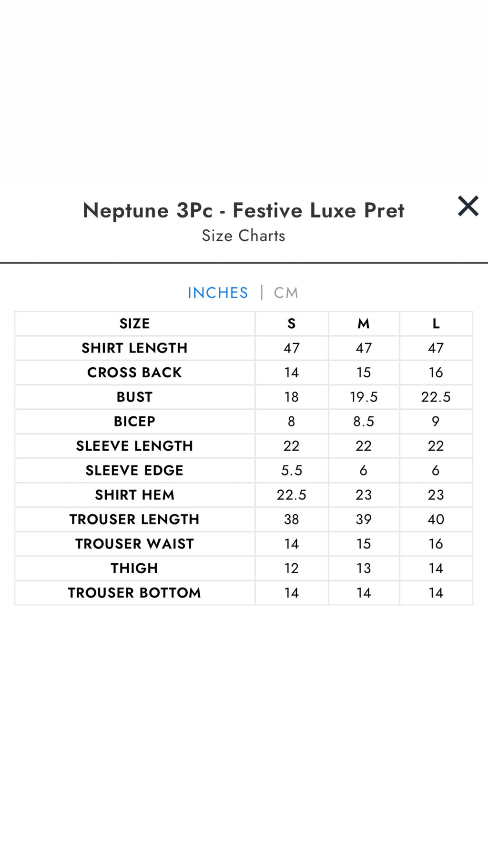The width and height of the screenshot is (488, 868).
Task: Click the BUST row label
Action: pyautogui.click(x=134, y=397)
